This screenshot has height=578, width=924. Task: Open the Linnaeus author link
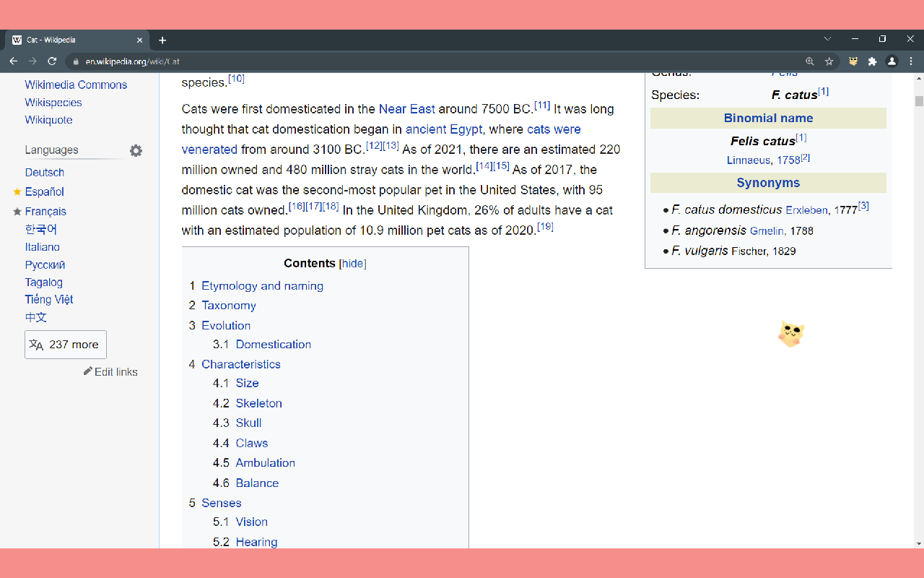[749, 160]
